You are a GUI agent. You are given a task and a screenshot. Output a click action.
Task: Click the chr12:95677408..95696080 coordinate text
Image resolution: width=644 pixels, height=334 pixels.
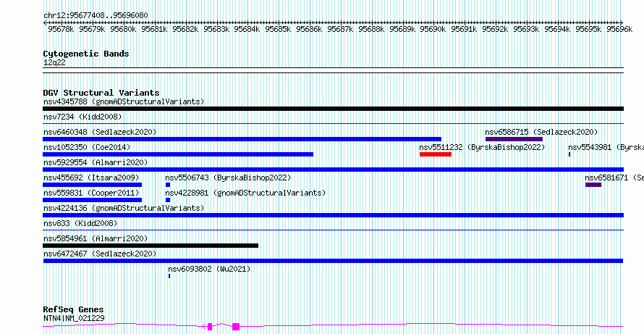(96, 15)
